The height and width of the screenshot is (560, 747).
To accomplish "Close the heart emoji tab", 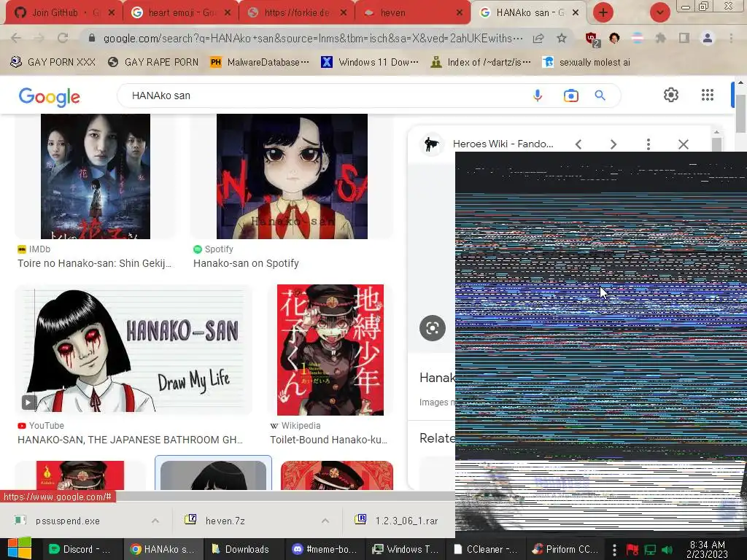I will 228,13.
